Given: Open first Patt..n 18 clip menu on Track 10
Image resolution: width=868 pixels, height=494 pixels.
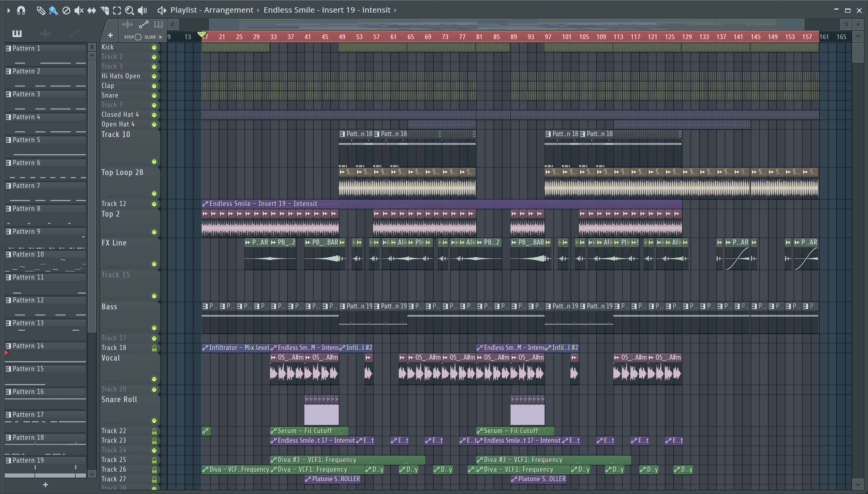Looking at the screenshot, I should [x=342, y=134].
